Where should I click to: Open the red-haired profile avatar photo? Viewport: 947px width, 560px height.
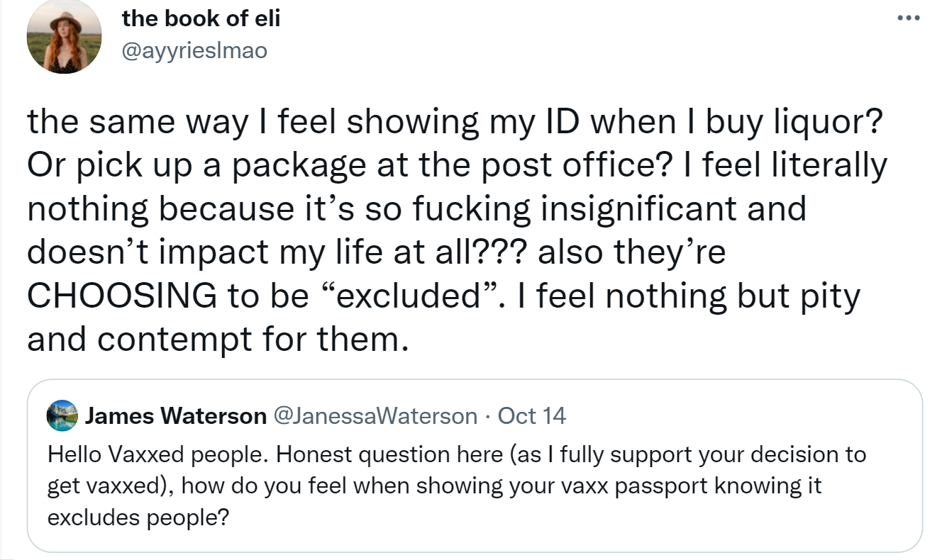pyautogui.click(x=64, y=38)
